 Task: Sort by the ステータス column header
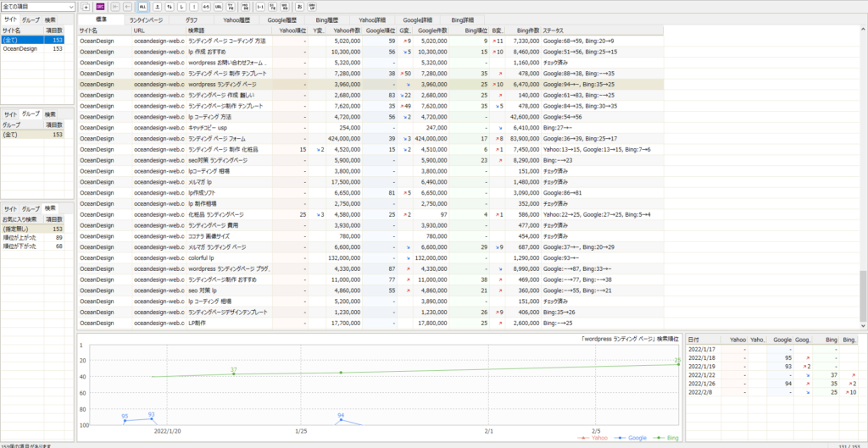(x=603, y=30)
